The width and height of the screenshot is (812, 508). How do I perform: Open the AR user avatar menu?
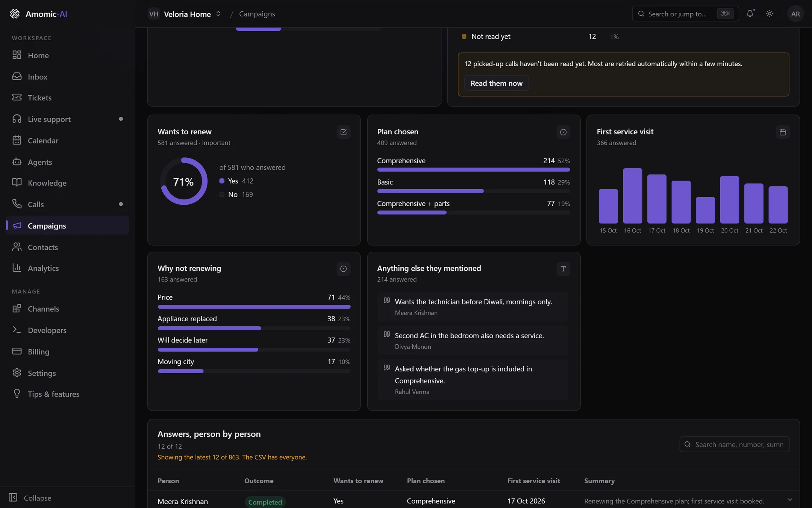795,14
